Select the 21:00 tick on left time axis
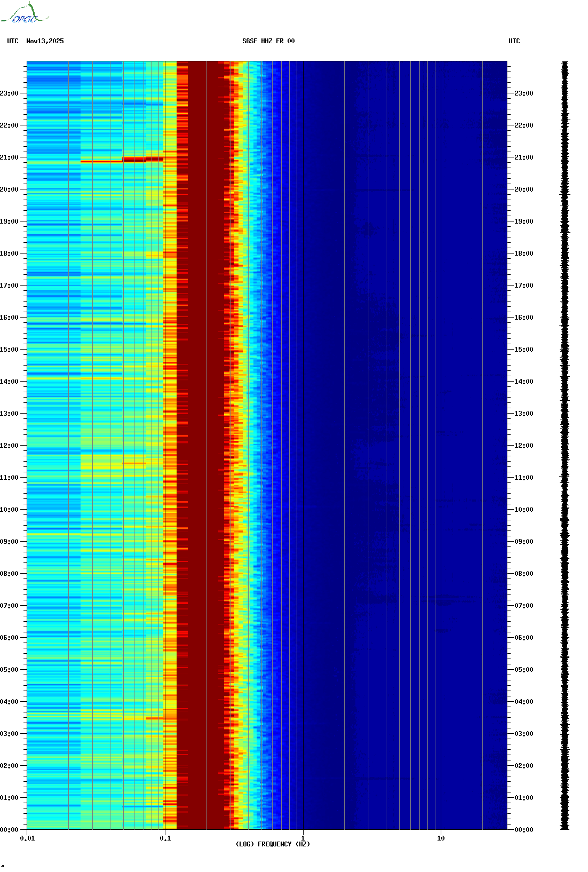Screen dimensions: 588x872 coord(10,157)
